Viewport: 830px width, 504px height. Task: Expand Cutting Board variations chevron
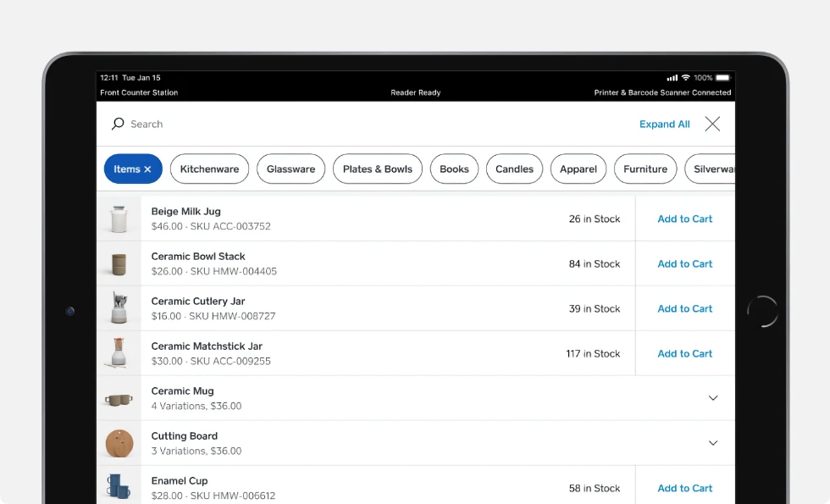coord(713,443)
